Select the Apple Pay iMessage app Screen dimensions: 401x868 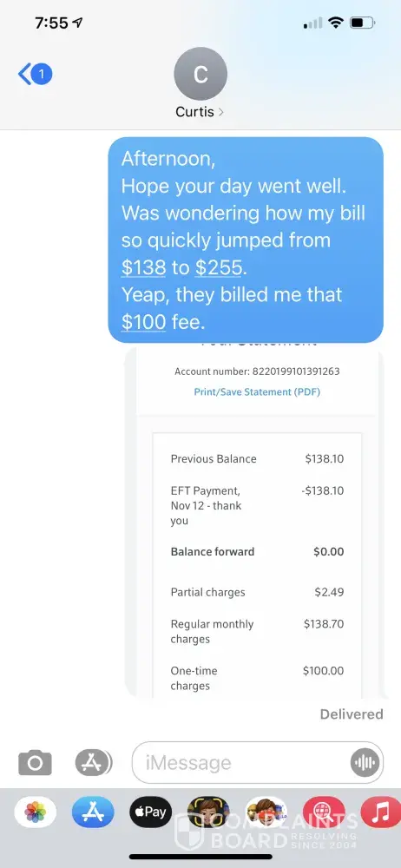[x=151, y=812]
